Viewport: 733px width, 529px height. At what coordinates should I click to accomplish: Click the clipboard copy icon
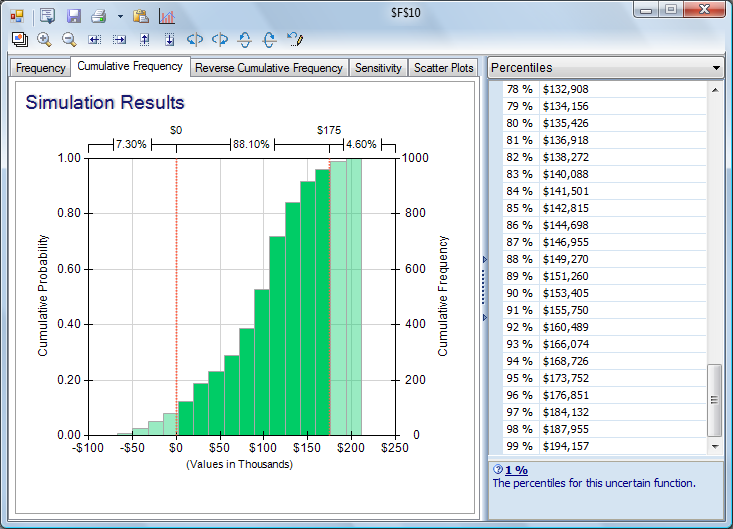pos(141,16)
